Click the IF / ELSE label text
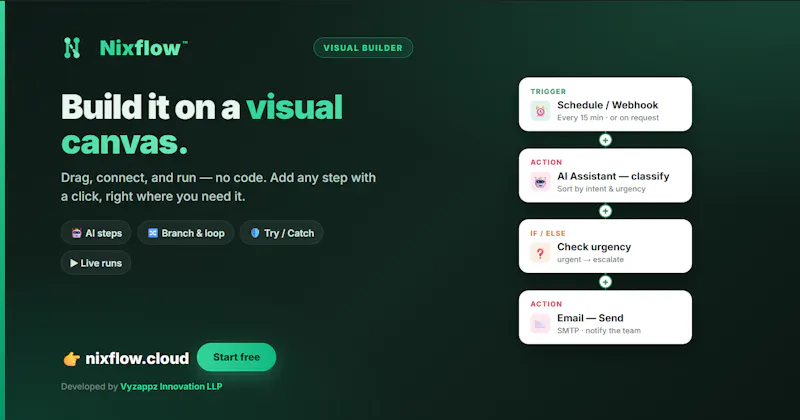 547,233
